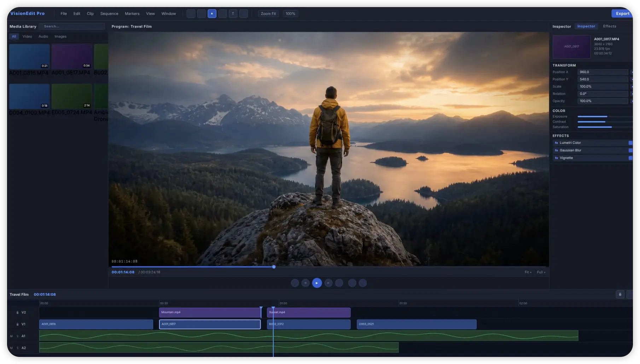Select the A001_0816.MP4 media thumbnail
This screenshot has height=364, width=640.
29,57
